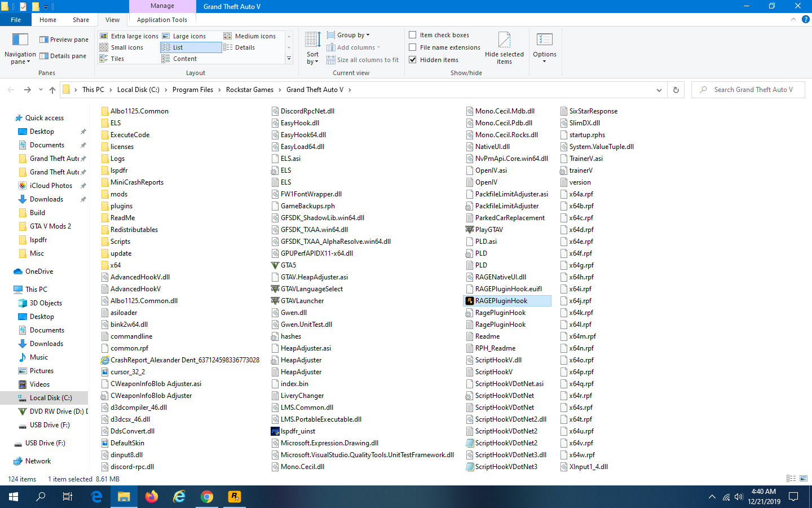The image size is (812, 508).
Task: Open the Music folder in sidebar
Action: [38, 357]
